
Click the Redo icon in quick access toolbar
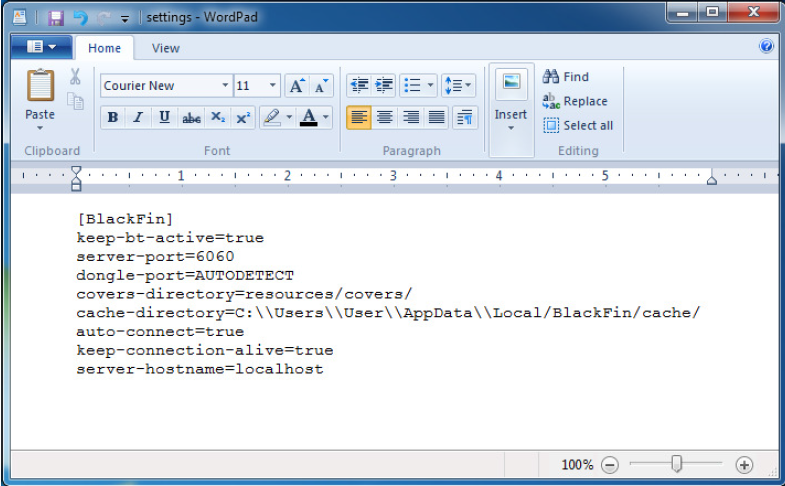(104, 19)
